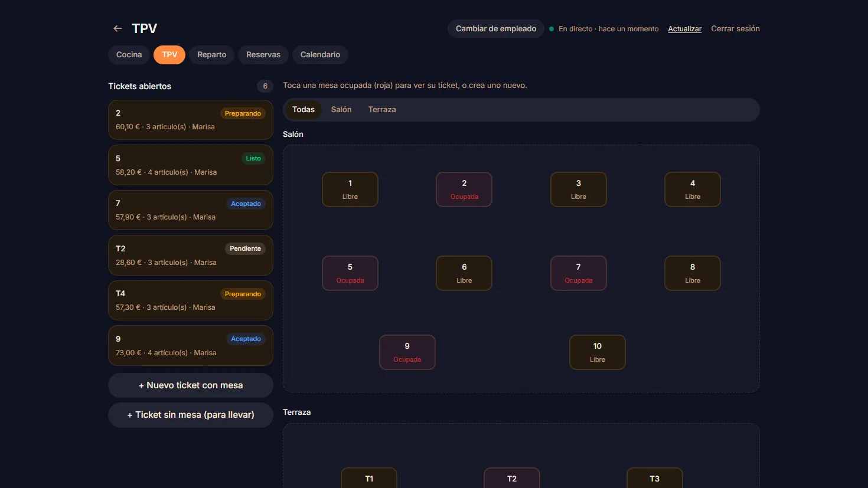Viewport: 868px width, 488px height.
Task: Select free table 10 in Salón
Action: click(x=598, y=352)
